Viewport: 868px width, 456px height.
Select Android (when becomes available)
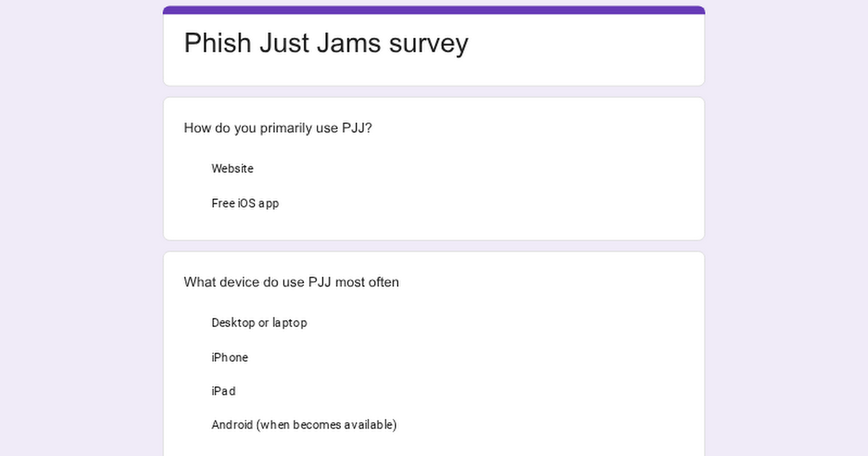pos(304,425)
